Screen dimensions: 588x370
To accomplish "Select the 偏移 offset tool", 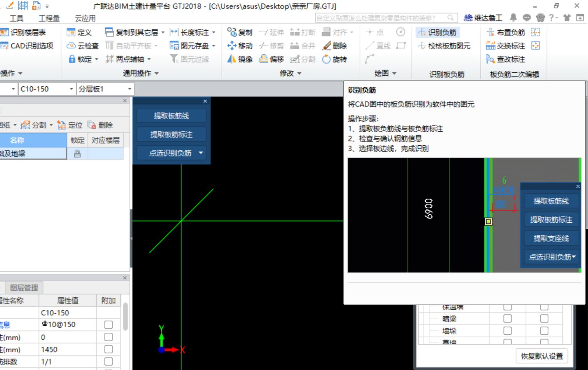I will (271, 59).
